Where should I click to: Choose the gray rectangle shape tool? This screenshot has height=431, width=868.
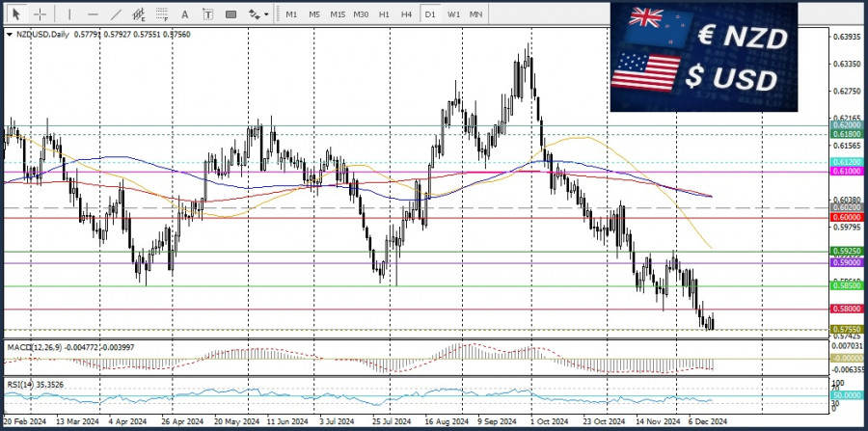click(231, 14)
